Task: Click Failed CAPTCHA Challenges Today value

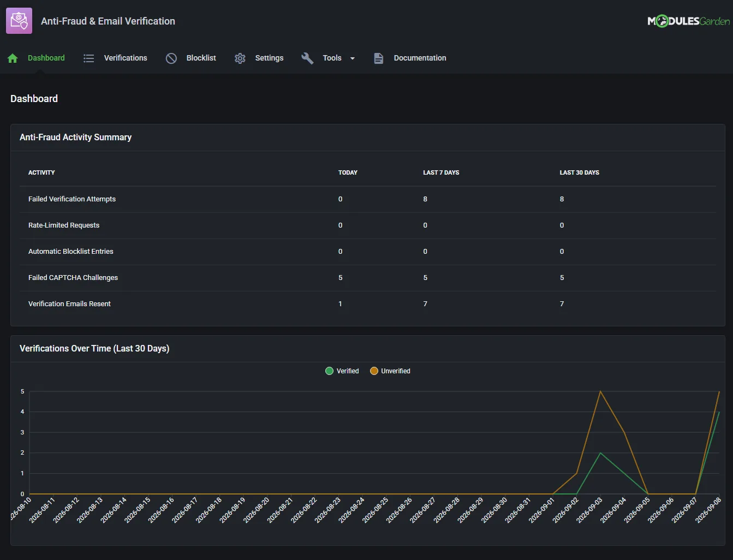Action: 341,278
